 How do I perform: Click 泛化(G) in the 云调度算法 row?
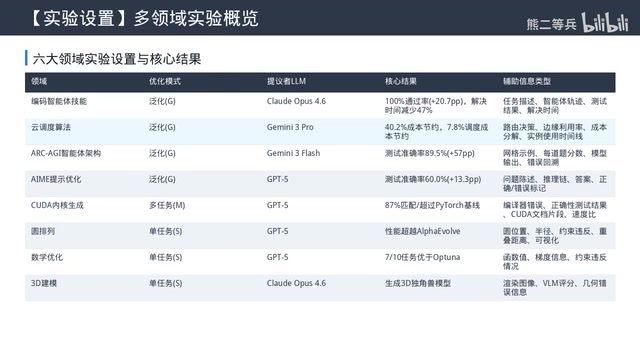coord(162,127)
